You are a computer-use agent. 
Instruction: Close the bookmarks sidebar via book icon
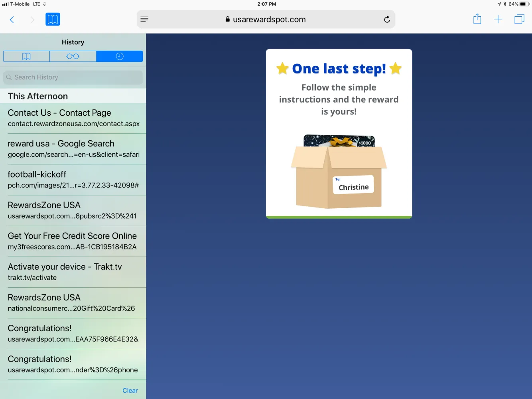[x=53, y=19]
